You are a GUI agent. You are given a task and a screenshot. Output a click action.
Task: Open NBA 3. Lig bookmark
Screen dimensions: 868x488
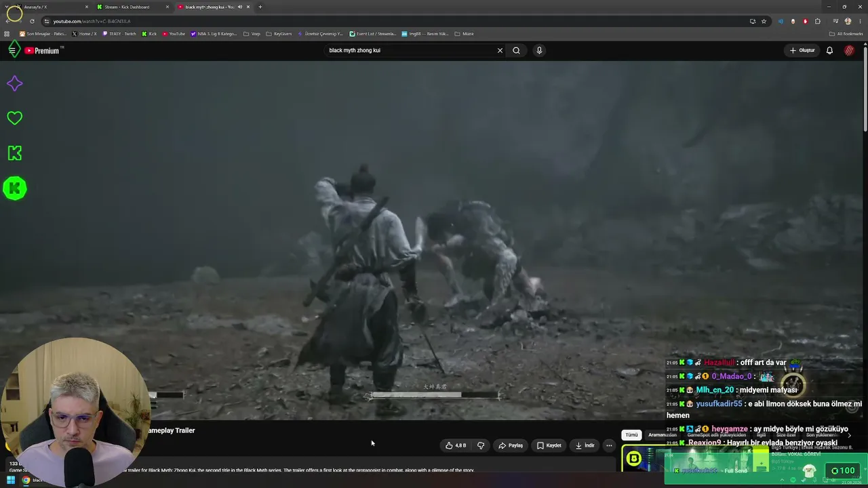coord(214,34)
